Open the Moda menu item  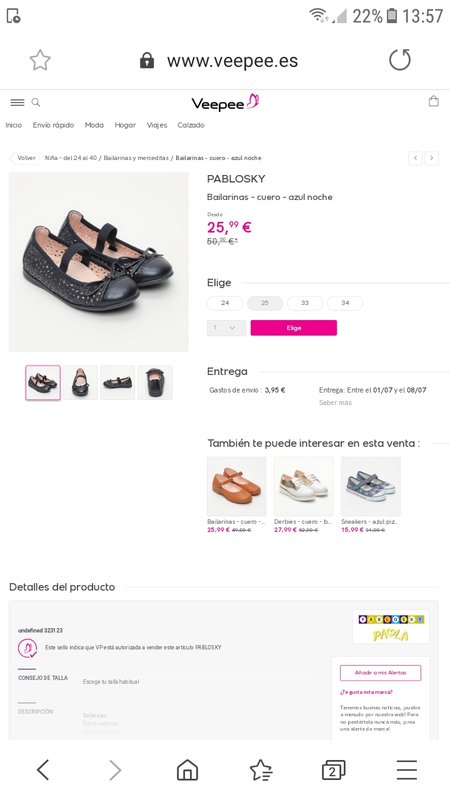point(94,125)
